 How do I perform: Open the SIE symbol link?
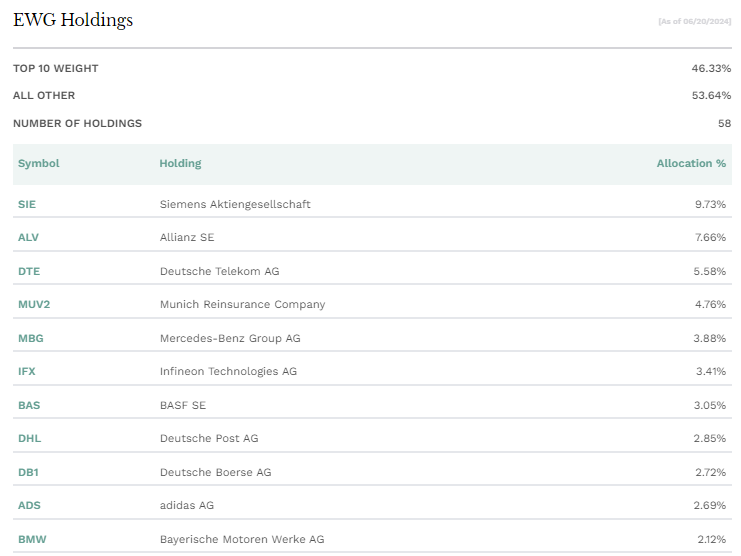click(x=27, y=204)
